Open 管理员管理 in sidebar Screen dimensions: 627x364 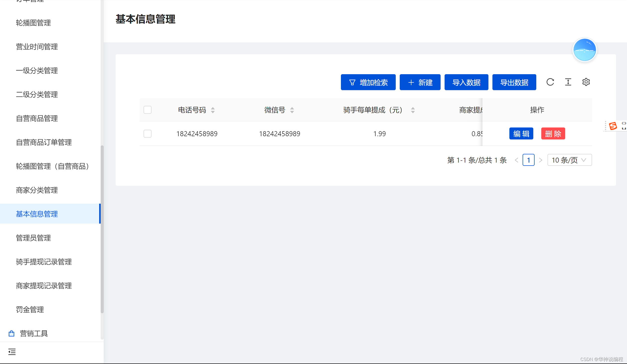click(x=33, y=238)
